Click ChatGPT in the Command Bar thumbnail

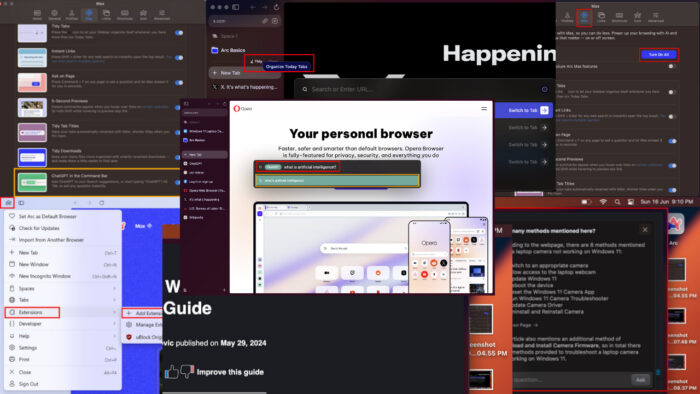click(x=32, y=182)
